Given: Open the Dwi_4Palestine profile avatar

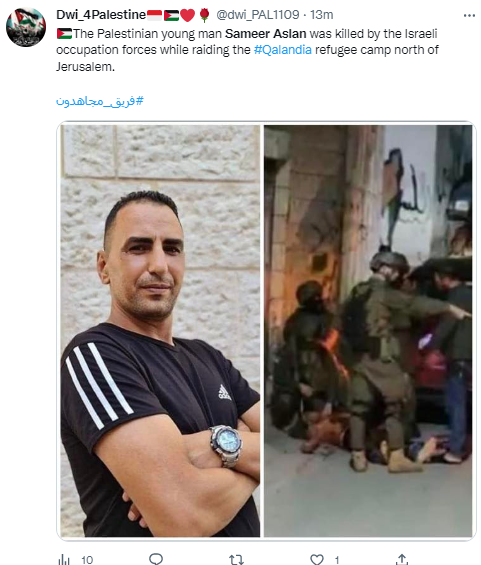Looking at the screenshot, I should point(26,27).
